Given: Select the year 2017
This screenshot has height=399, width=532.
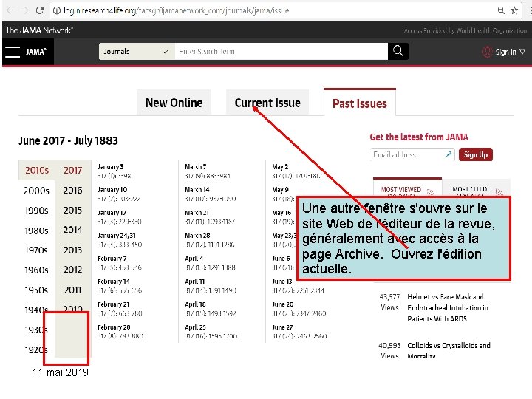Looking at the screenshot, I should [x=73, y=171].
